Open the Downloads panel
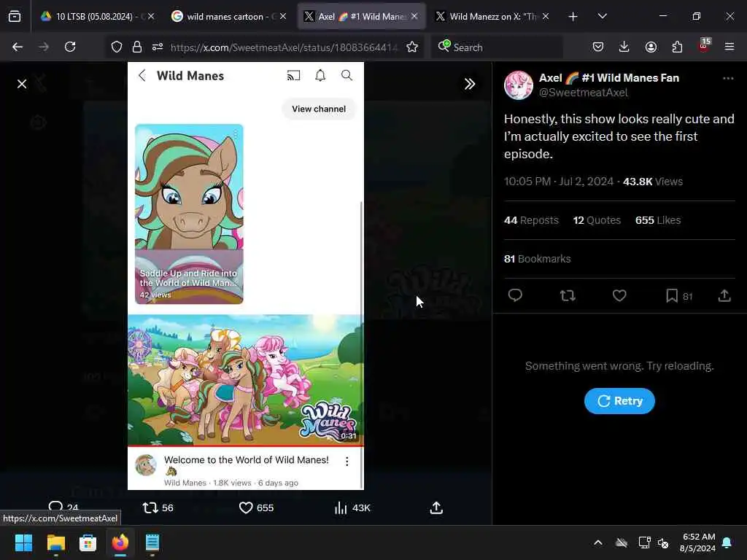The image size is (747, 560). (x=624, y=47)
